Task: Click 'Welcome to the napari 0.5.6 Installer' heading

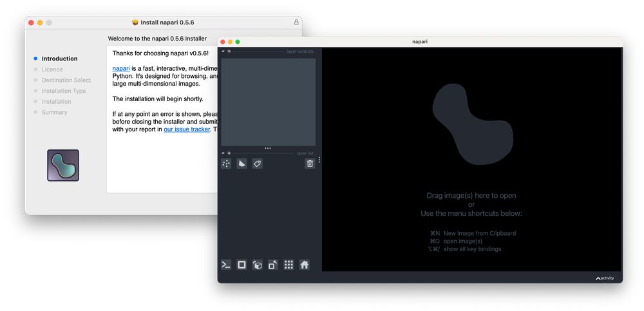Action: point(157,39)
